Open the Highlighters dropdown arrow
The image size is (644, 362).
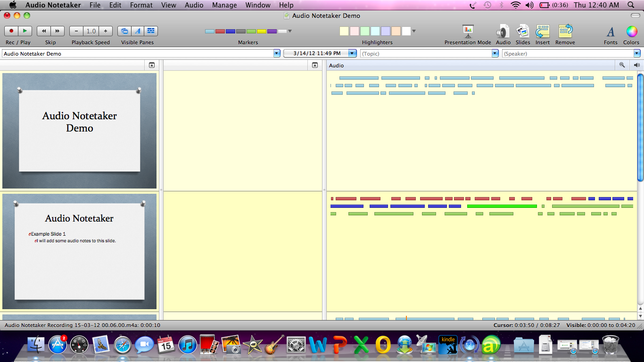click(414, 32)
